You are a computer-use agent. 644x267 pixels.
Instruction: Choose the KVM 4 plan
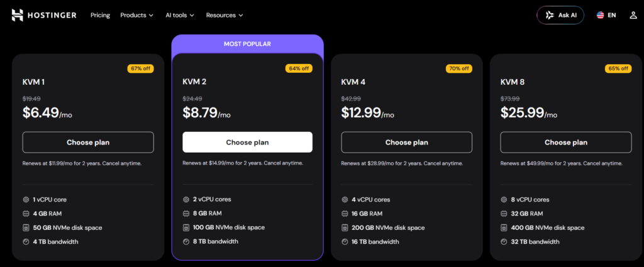(x=407, y=143)
